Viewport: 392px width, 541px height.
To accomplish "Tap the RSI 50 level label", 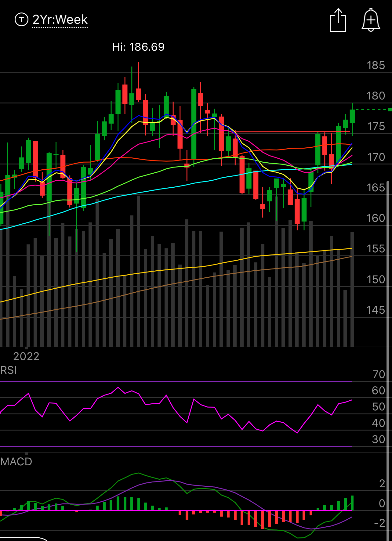I will click(x=379, y=407).
